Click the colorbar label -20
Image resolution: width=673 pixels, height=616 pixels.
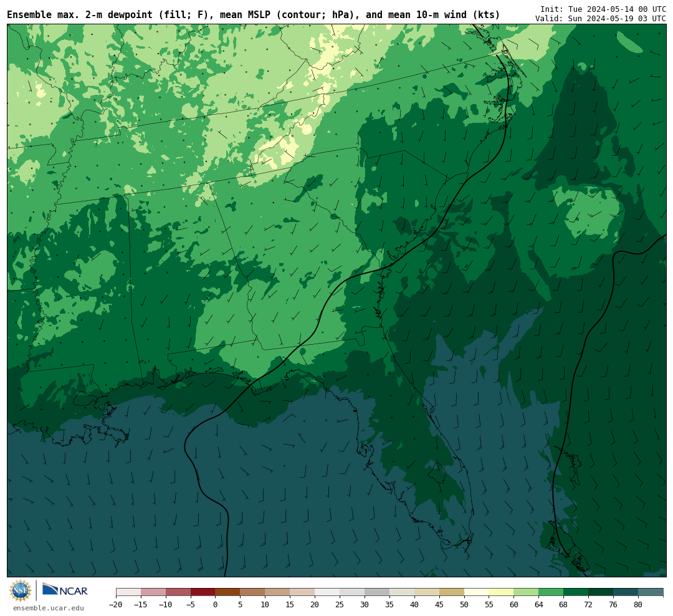point(116,605)
